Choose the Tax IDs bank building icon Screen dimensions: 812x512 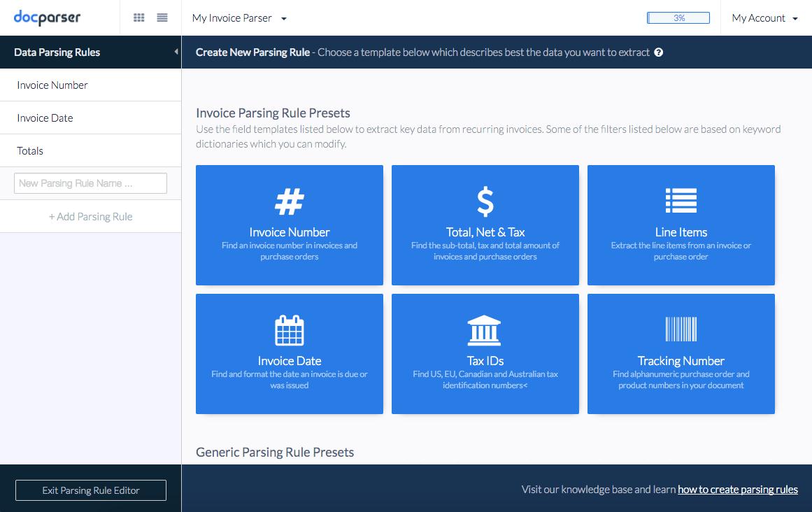[x=485, y=330]
